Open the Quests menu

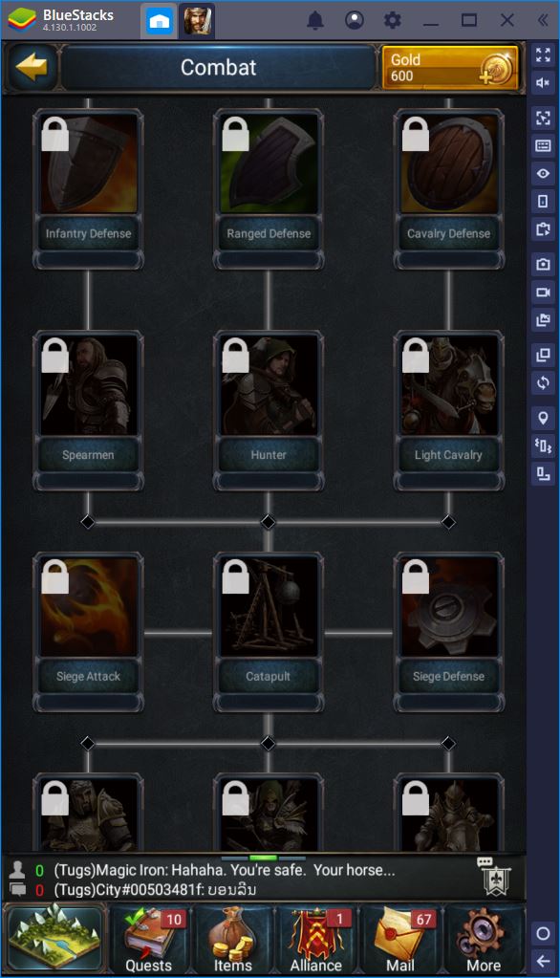pyautogui.click(x=149, y=939)
